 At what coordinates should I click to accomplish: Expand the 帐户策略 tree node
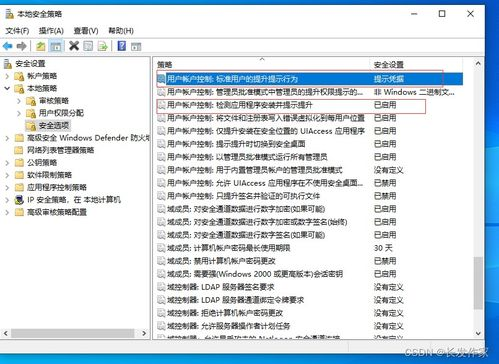pos(7,76)
